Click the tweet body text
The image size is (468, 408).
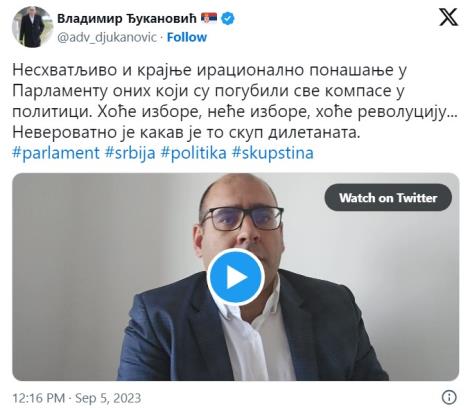click(x=234, y=101)
